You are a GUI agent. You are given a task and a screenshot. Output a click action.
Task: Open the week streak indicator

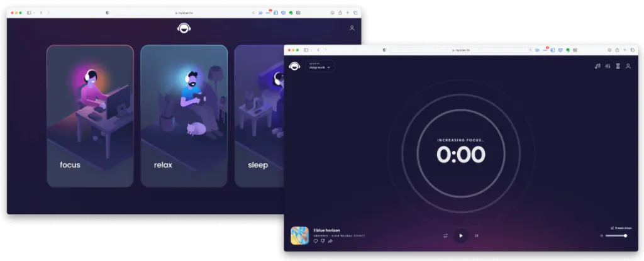tap(621, 228)
